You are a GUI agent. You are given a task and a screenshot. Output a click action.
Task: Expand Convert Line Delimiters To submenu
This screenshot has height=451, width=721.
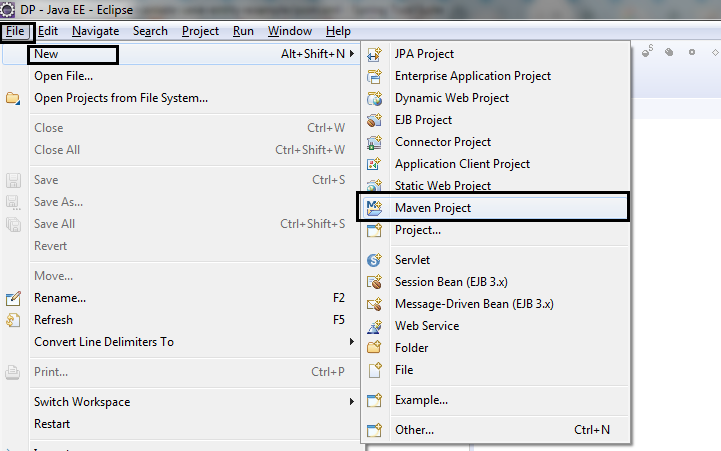pyautogui.click(x=351, y=342)
